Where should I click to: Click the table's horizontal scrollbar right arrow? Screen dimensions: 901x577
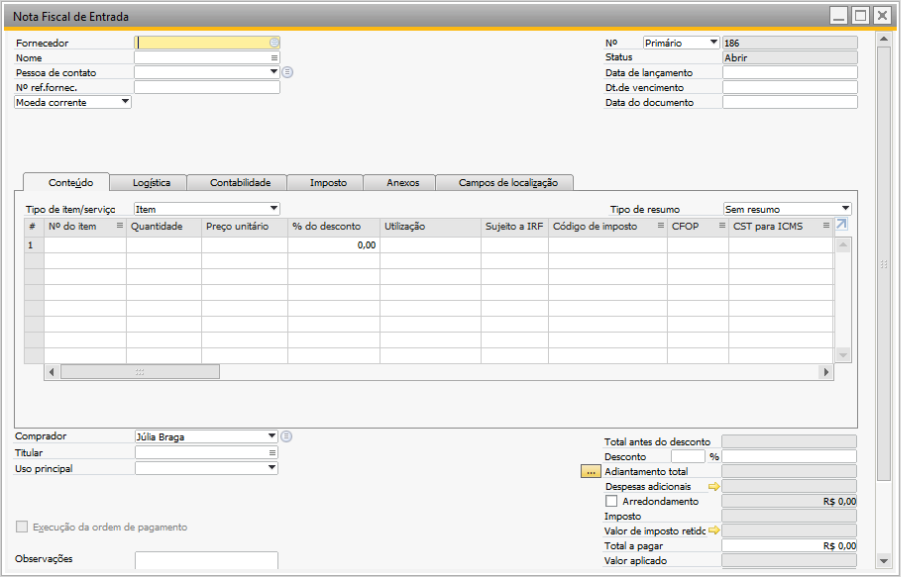tap(826, 371)
